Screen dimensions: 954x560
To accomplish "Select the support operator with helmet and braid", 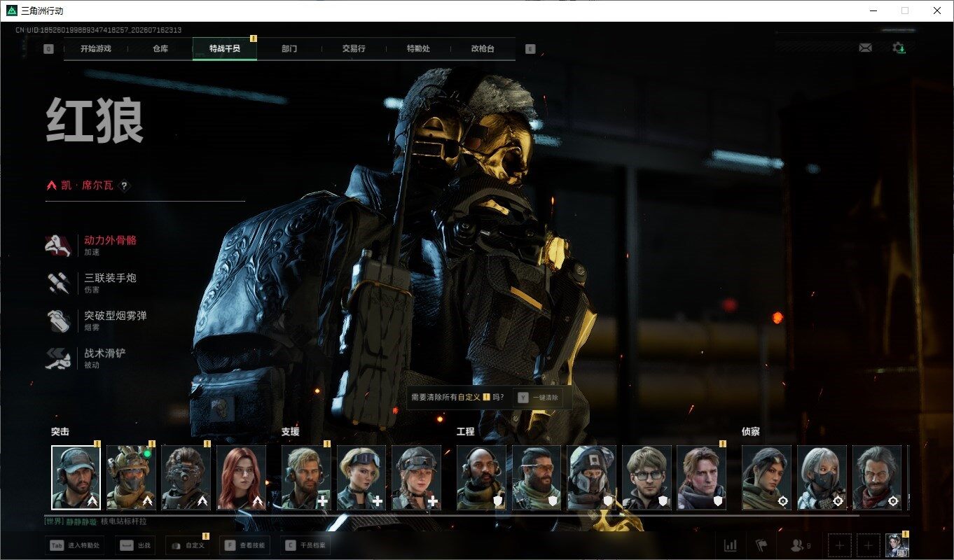I will coord(417,477).
